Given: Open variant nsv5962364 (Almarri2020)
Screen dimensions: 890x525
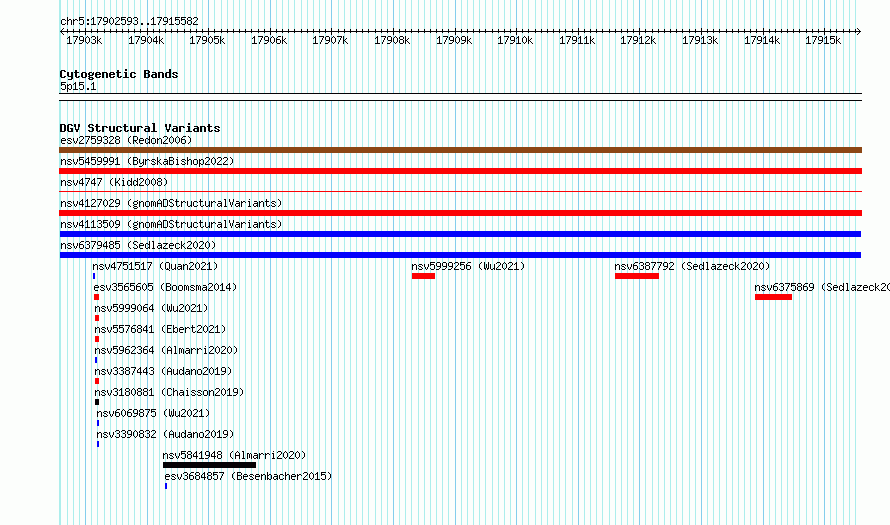Looking at the screenshot, I should (166, 350).
